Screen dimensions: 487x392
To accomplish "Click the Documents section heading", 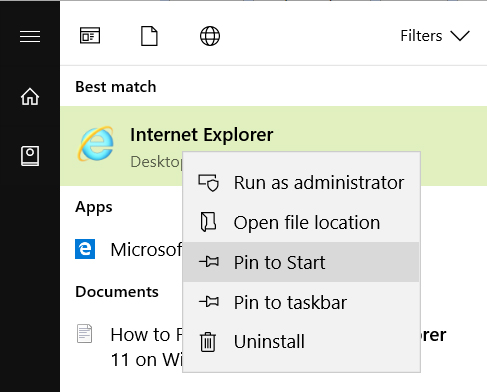I will pyautogui.click(x=117, y=292).
